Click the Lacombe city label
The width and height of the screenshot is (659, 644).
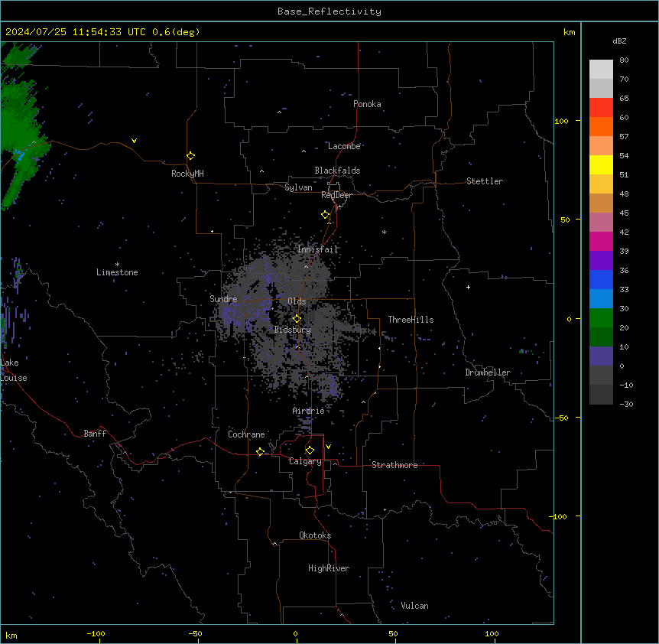(344, 146)
